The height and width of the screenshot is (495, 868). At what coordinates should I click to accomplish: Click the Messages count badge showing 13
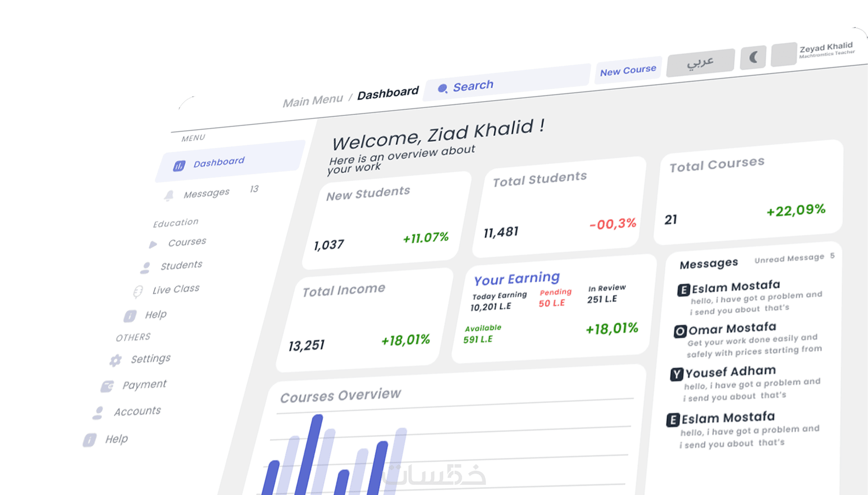tap(254, 189)
